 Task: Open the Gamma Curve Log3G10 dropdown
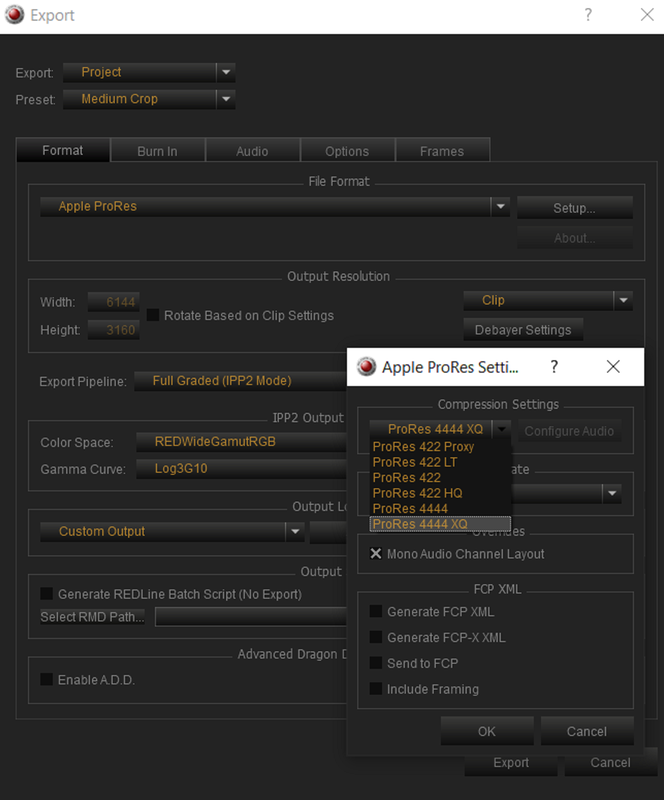241,469
